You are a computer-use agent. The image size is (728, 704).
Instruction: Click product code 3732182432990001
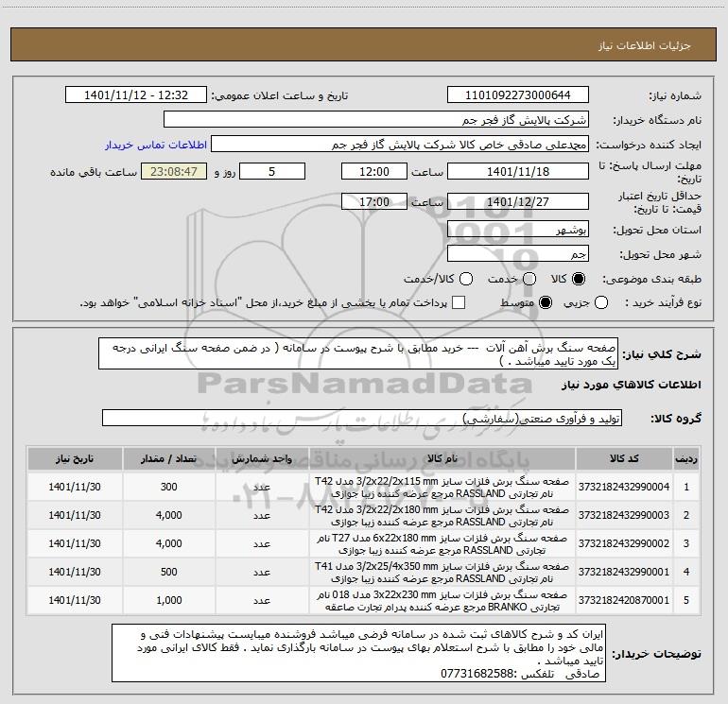coord(624,572)
